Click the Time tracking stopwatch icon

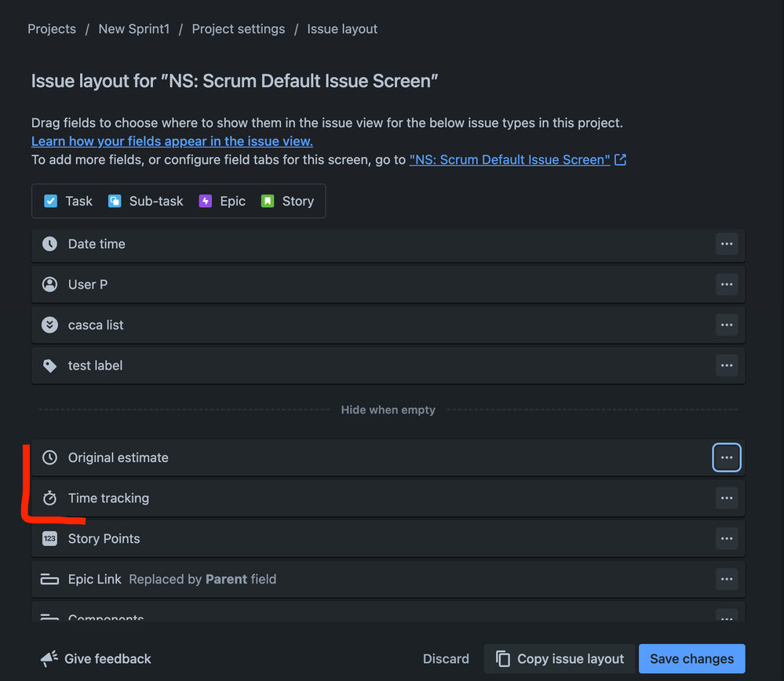[x=49, y=498]
